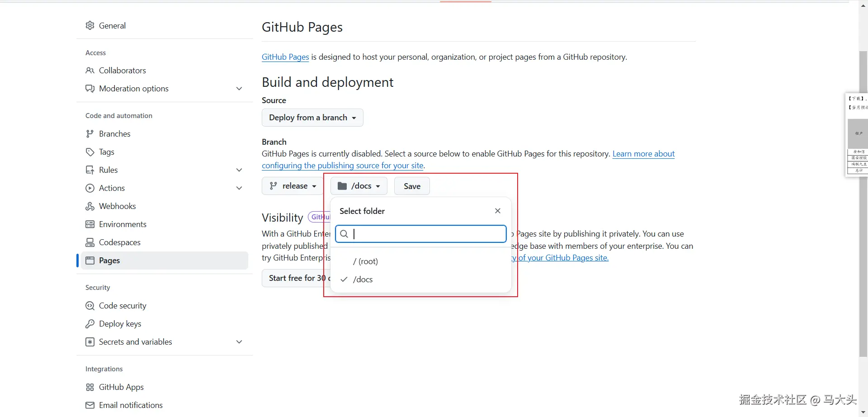The width and height of the screenshot is (868, 417).
Task: Click the Integrations section label
Action: click(x=104, y=369)
